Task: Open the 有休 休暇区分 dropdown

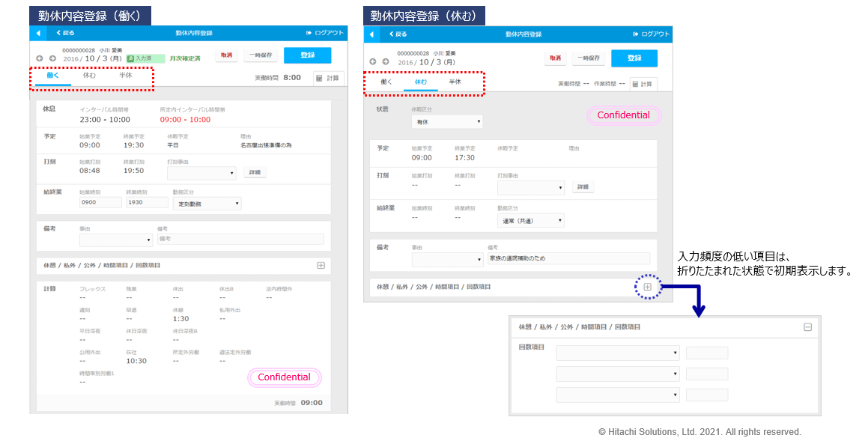Action: [x=446, y=121]
